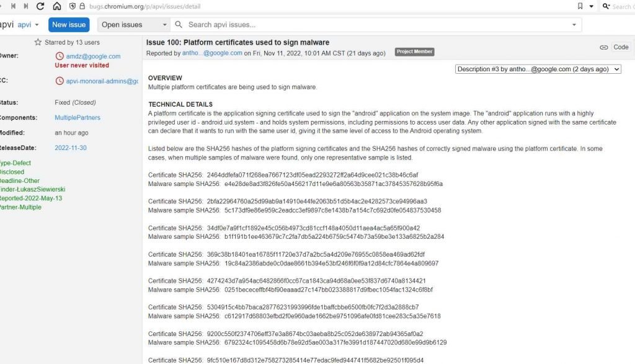Click the Type-Defect label link

pos(15,162)
